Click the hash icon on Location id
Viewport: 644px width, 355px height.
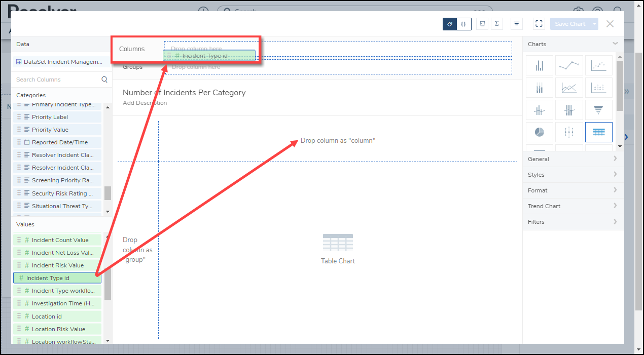pos(27,317)
